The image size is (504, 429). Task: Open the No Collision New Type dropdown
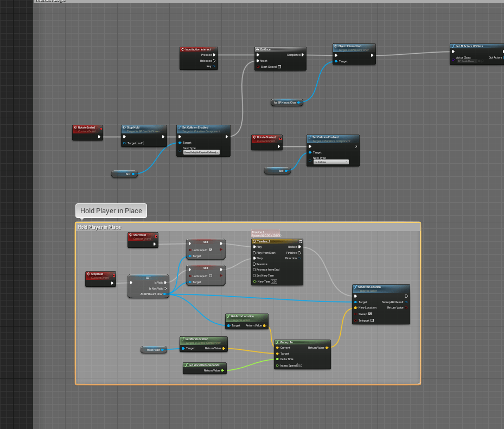pyautogui.click(x=330, y=162)
